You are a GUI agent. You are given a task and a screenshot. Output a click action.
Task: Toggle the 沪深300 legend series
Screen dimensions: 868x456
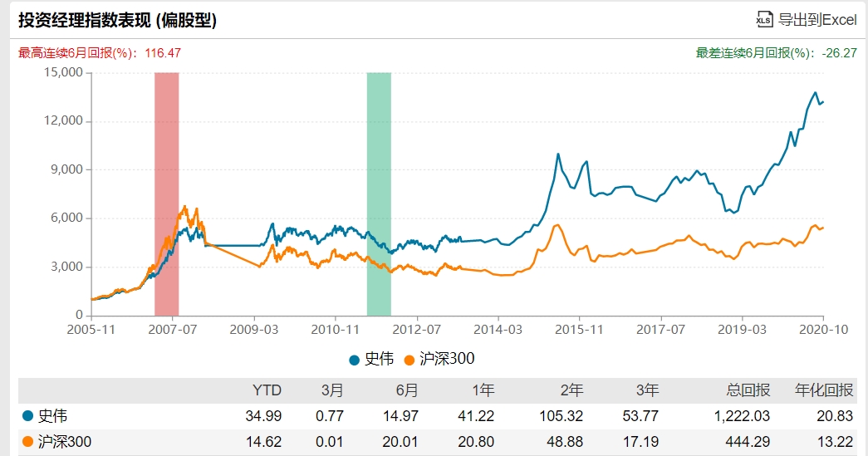pos(439,359)
